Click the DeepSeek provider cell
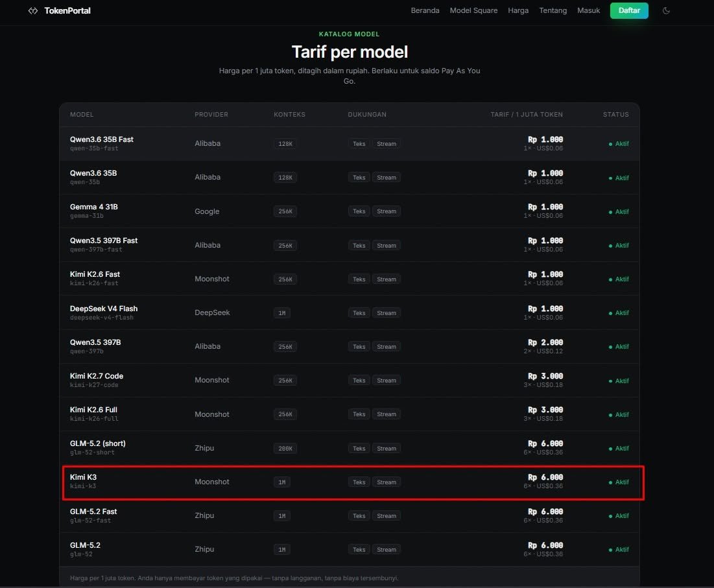 point(212,312)
